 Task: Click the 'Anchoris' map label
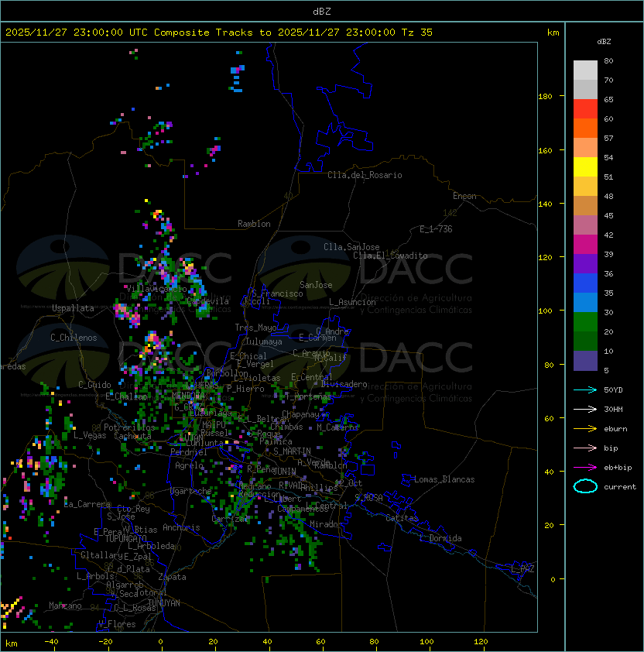point(181,527)
